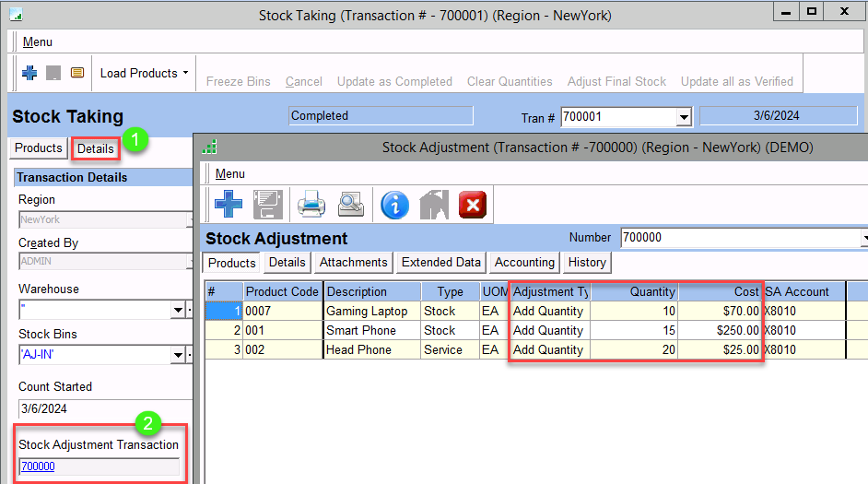868x484 pixels.
Task: Click the blue information icon
Action: click(394, 204)
